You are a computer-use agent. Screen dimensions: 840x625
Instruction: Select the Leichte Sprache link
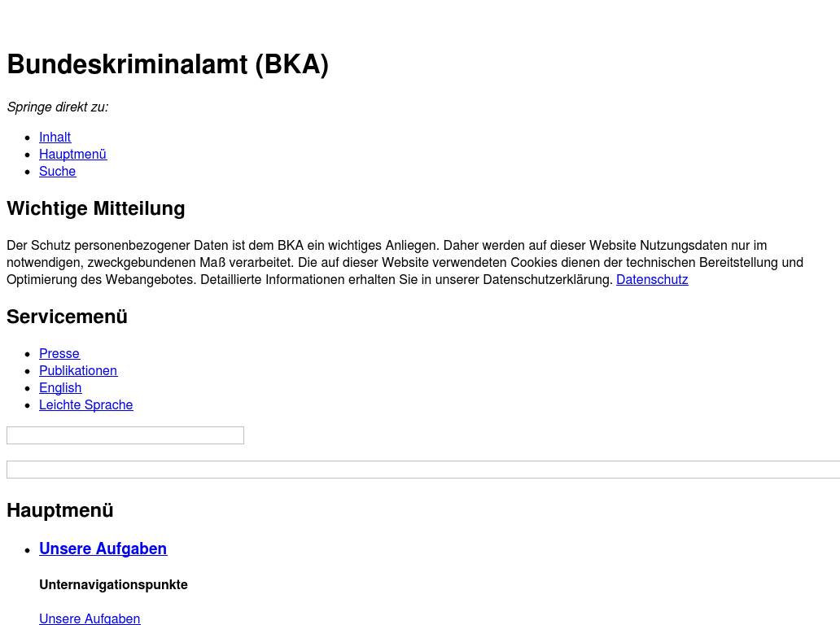tap(85, 404)
